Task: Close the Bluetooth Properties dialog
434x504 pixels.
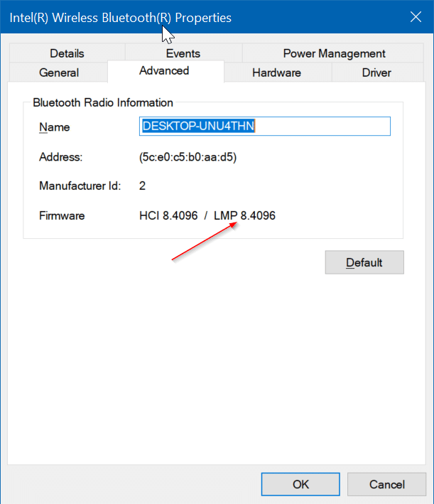Action: (x=416, y=17)
